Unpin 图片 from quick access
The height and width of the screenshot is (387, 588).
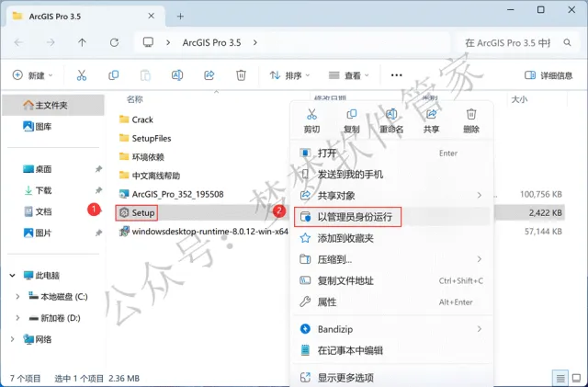click(98, 233)
